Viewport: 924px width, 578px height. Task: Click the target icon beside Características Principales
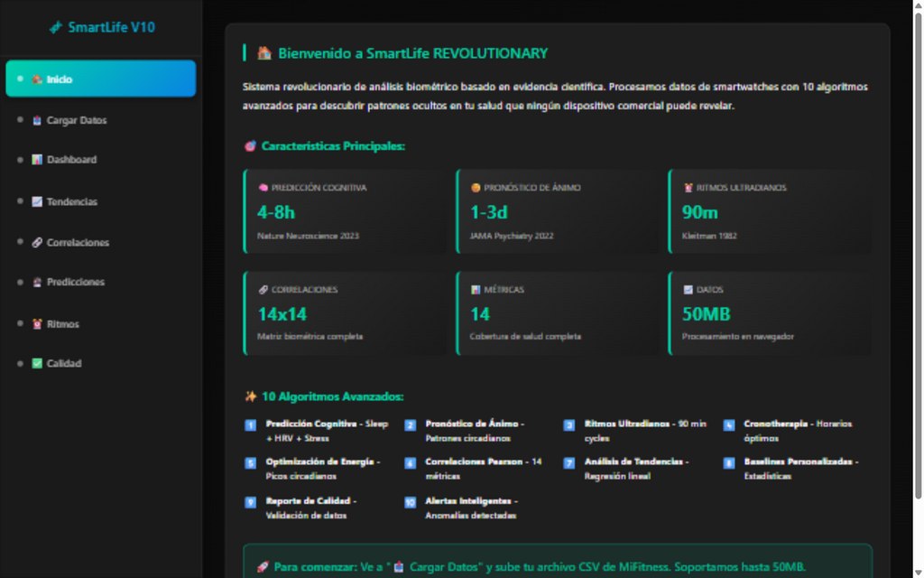pyautogui.click(x=251, y=146)
